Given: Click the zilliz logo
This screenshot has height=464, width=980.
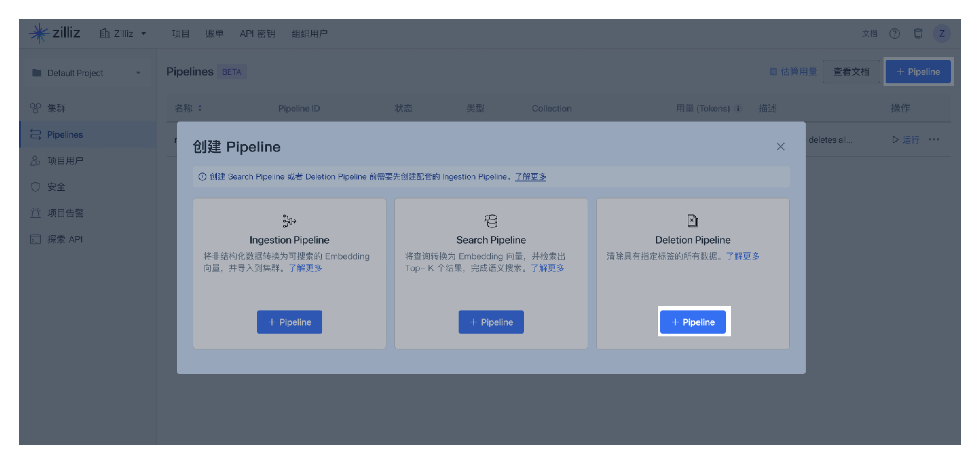Looking at the screenshot, I should click(x=54, y=33).
